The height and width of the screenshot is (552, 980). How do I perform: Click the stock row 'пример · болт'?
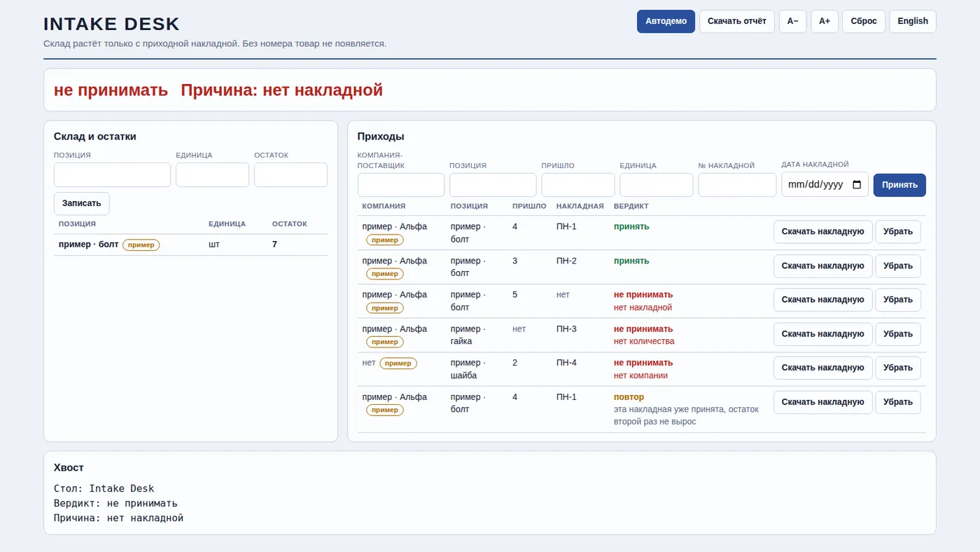[x=190, y=244]
